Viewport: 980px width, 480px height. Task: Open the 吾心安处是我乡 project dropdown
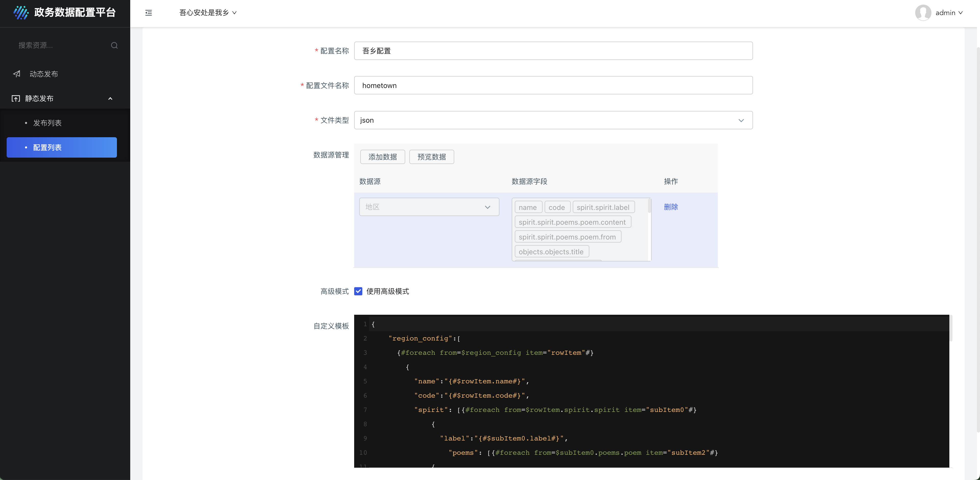pyautogui.click(x=208, y=13)
